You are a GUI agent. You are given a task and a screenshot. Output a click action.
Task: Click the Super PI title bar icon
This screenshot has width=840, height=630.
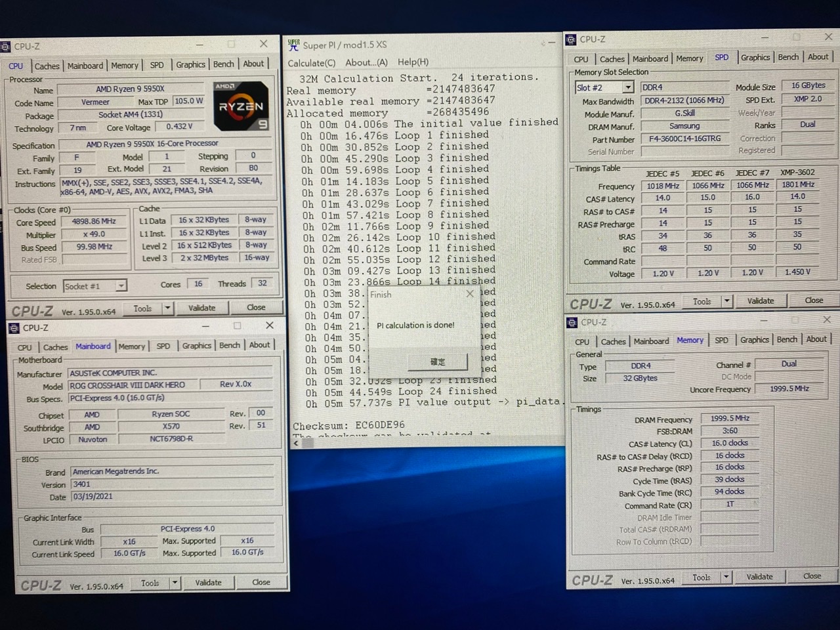click(293, 45)
